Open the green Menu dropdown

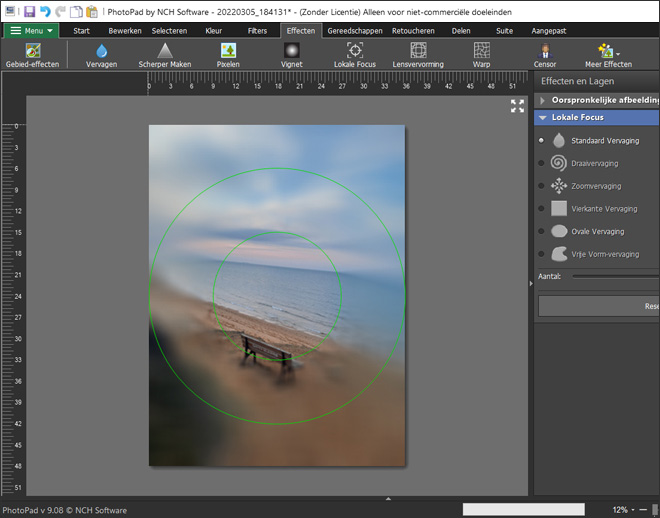pyautogui.click(x=31, y=31)
